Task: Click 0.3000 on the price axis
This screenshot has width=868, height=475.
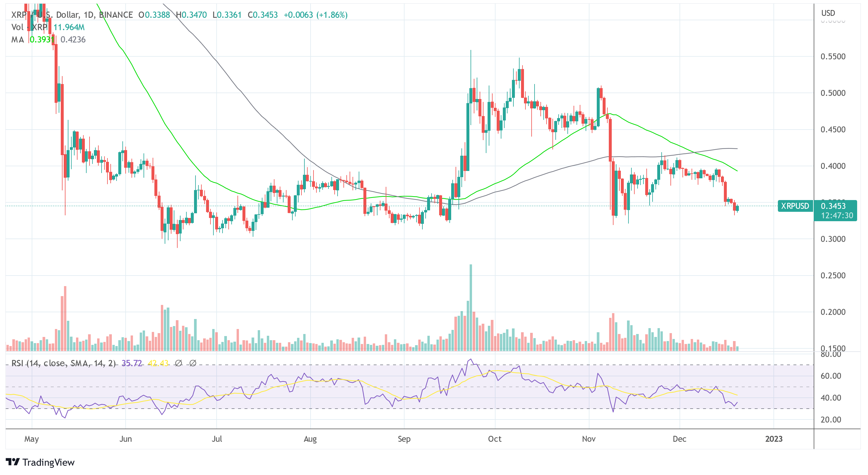Action: click(x=833, y=239)
